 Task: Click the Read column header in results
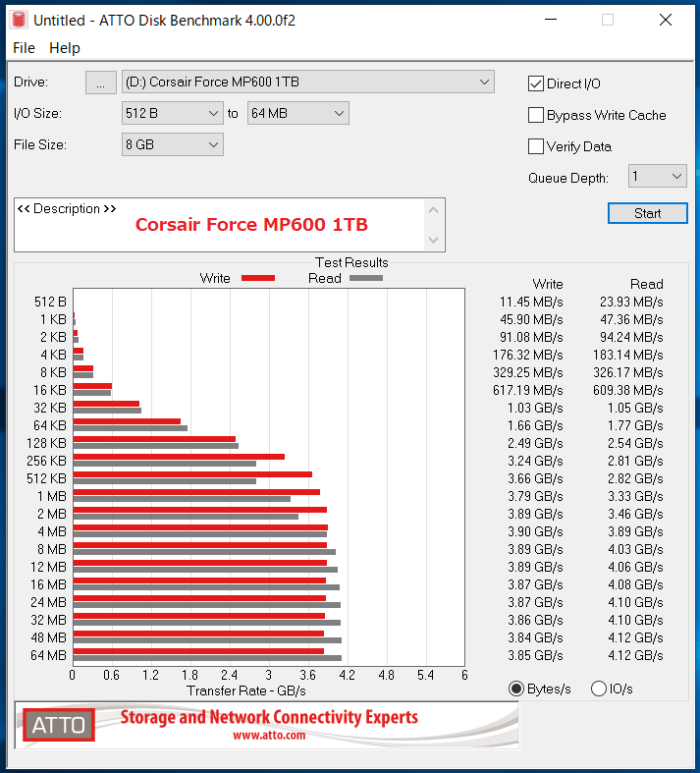click(x=647, y=285)
